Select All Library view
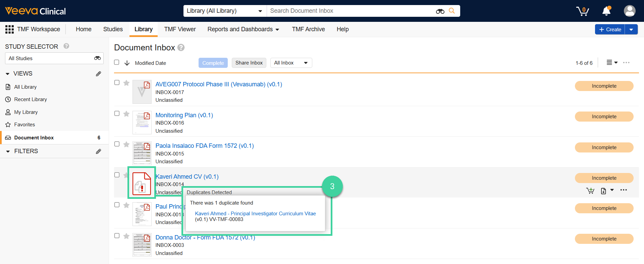644x264 pixels. pos(25,87)
